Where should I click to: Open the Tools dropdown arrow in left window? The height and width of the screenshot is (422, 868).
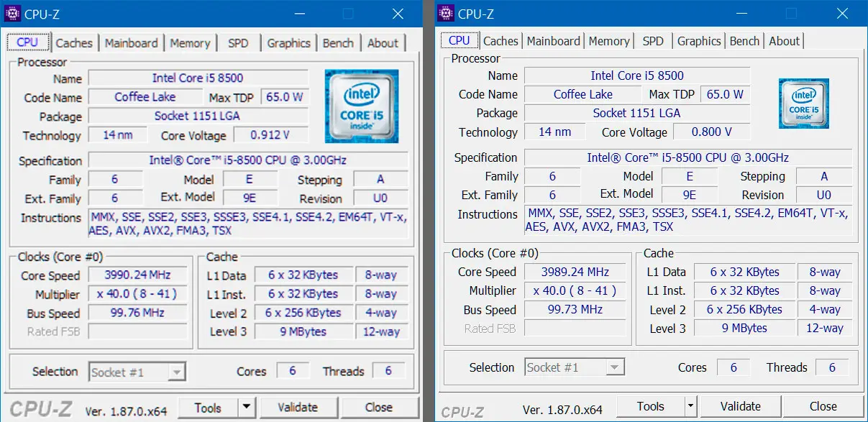point(247,408)
